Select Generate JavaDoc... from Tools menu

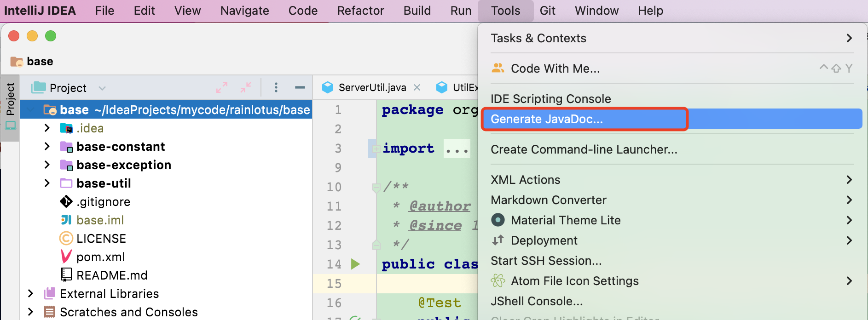click(672, 119)
